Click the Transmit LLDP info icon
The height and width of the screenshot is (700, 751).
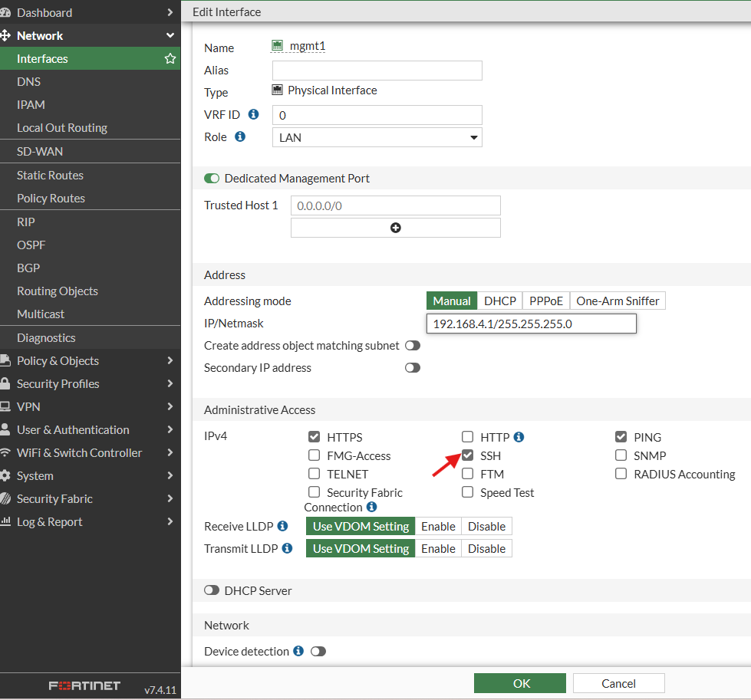[288, 547]
